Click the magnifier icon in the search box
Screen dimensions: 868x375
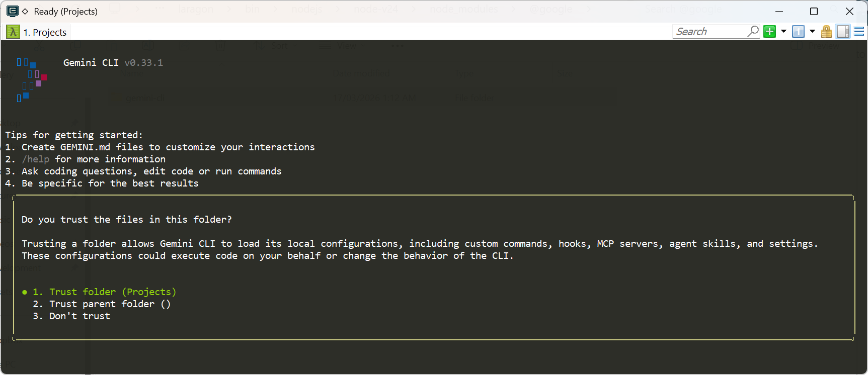click(x=753, y=32)
